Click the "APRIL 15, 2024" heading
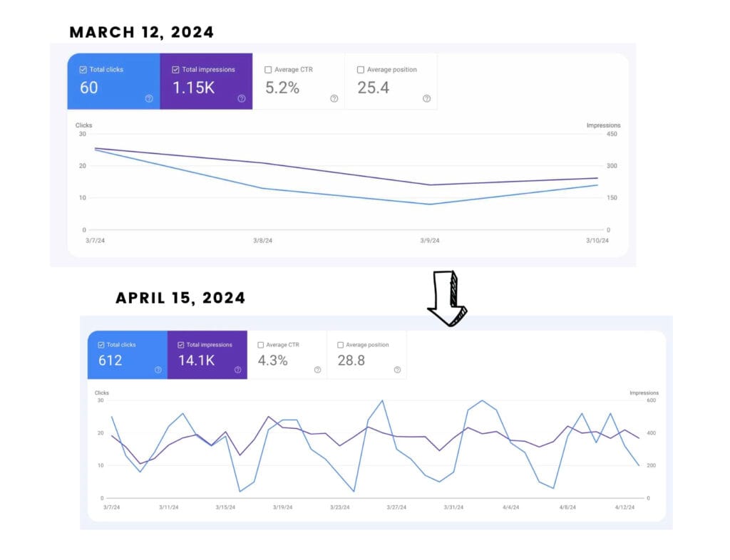The image size is (730, 560). pos(180,298)
